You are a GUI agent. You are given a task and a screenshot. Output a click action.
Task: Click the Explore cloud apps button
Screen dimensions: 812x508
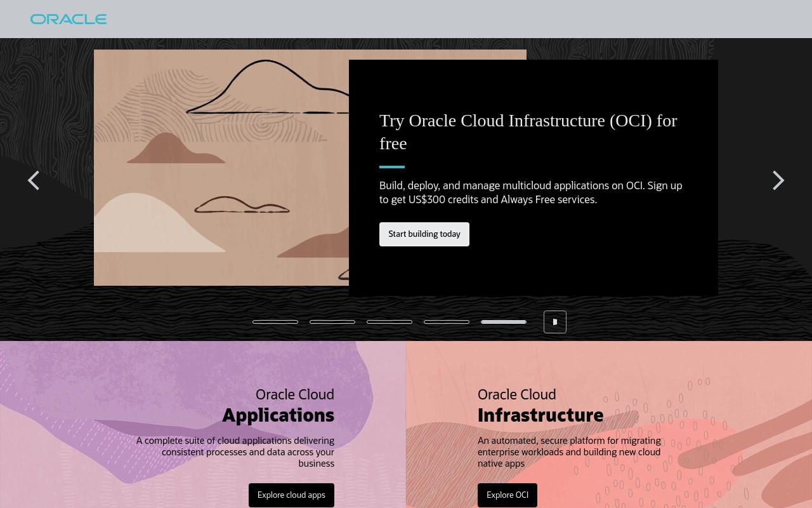point(291,495)
